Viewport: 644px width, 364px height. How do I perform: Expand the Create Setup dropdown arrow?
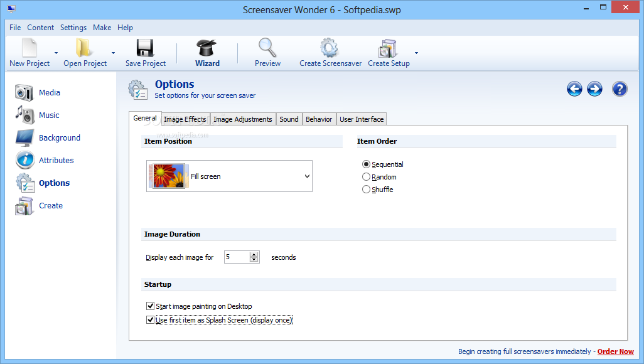416,53
